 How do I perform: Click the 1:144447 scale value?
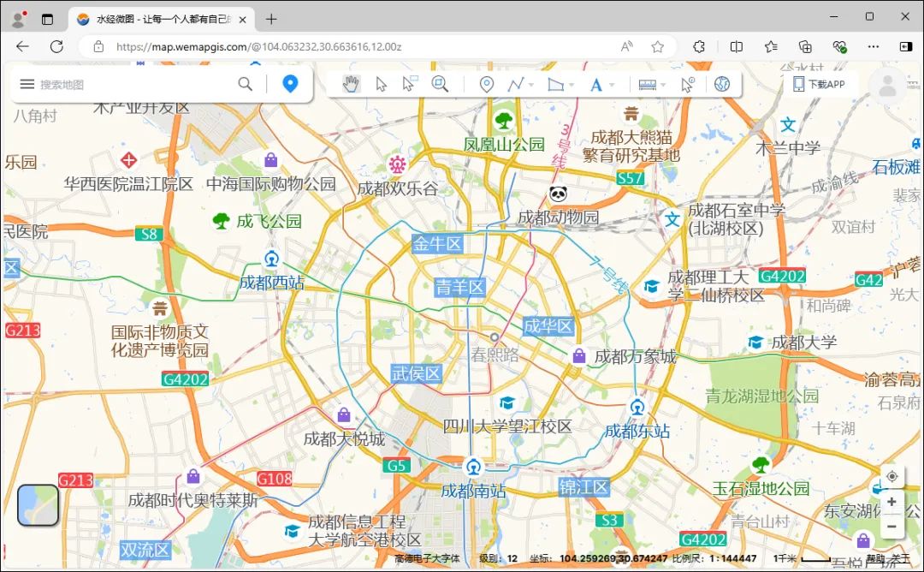(x=731, y=558)
